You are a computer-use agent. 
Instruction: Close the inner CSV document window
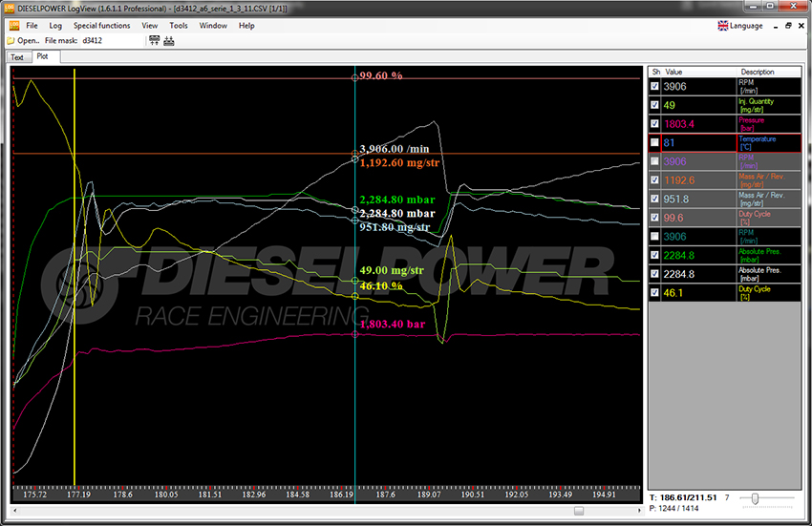[x=801, y=26]
